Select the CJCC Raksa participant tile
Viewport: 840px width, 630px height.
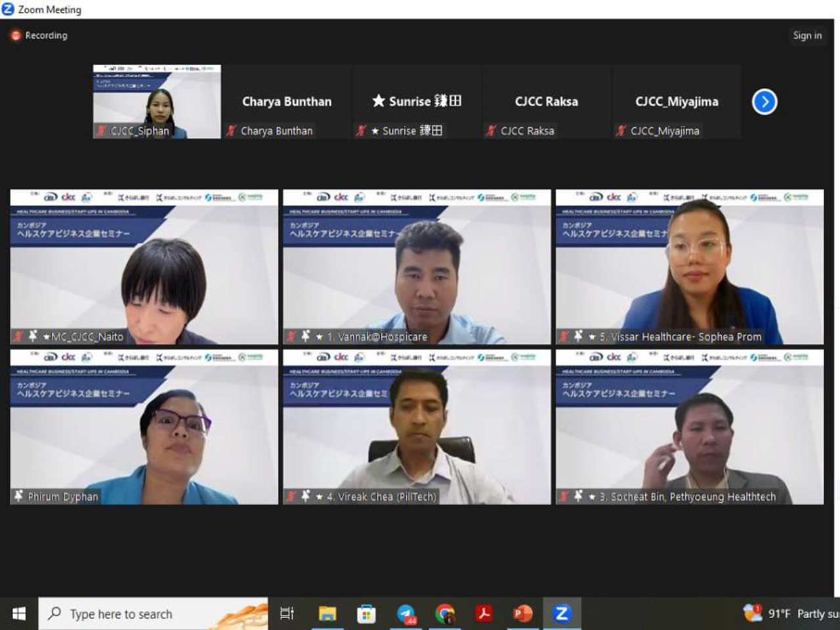click(x=546, y=102)
